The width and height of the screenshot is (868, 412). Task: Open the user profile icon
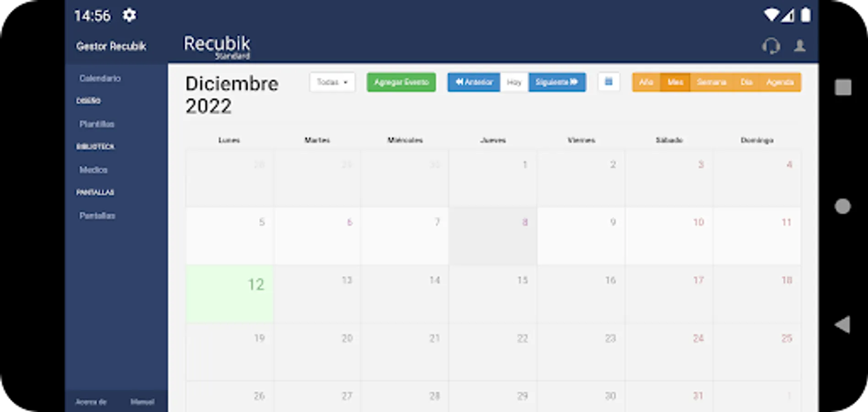pos(800,46)
